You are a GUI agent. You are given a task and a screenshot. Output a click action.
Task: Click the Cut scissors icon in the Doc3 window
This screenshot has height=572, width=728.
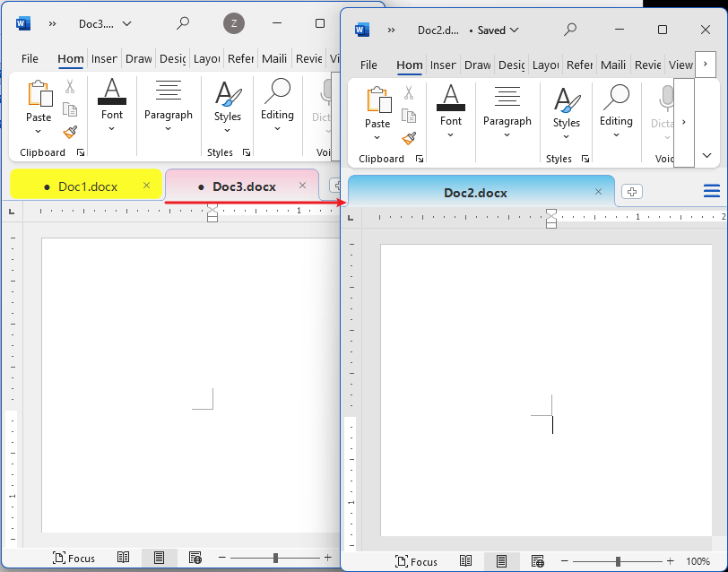click(x=70, y=87)
